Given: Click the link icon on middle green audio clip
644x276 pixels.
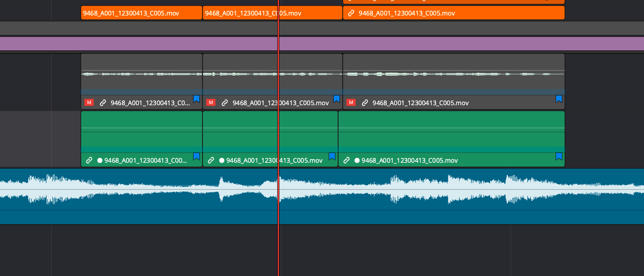Looking at the screenshot, I should click(x=211, y=160).
